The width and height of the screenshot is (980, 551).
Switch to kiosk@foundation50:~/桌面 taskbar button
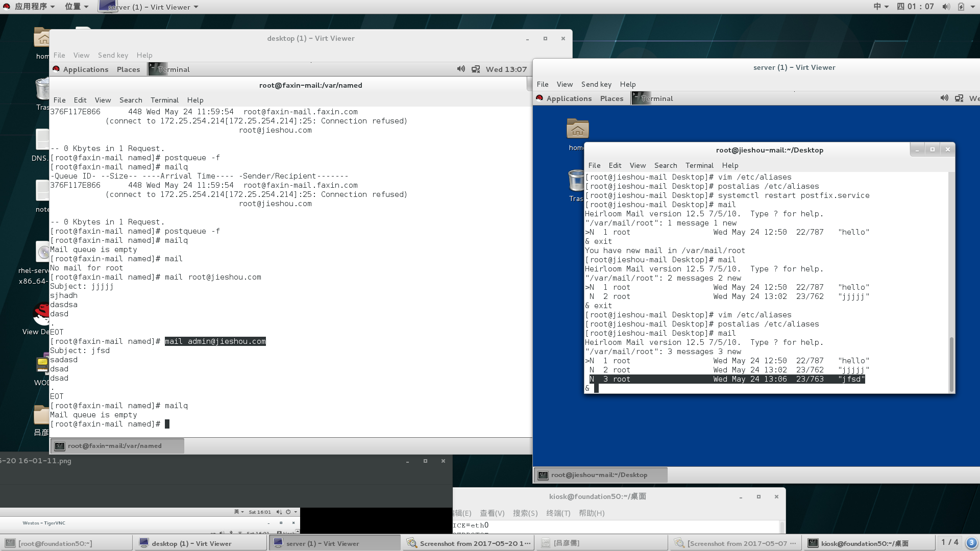point(869,543)
